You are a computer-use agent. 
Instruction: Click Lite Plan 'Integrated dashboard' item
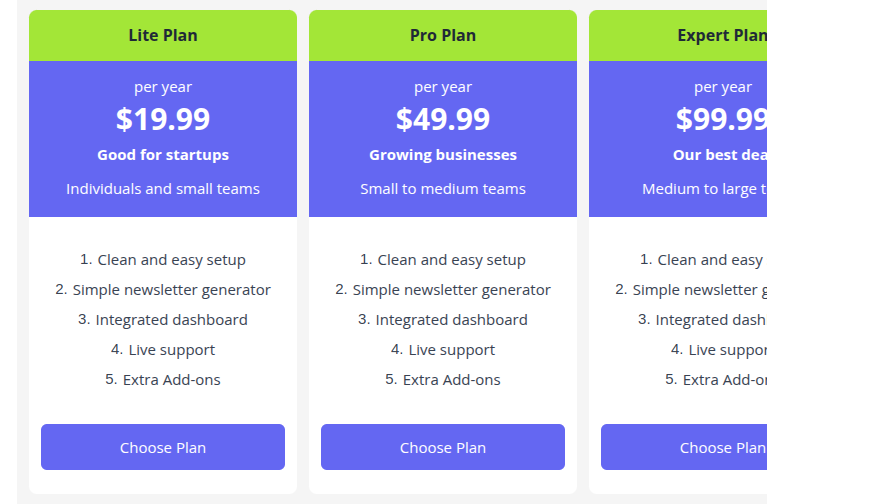(171, 320)
